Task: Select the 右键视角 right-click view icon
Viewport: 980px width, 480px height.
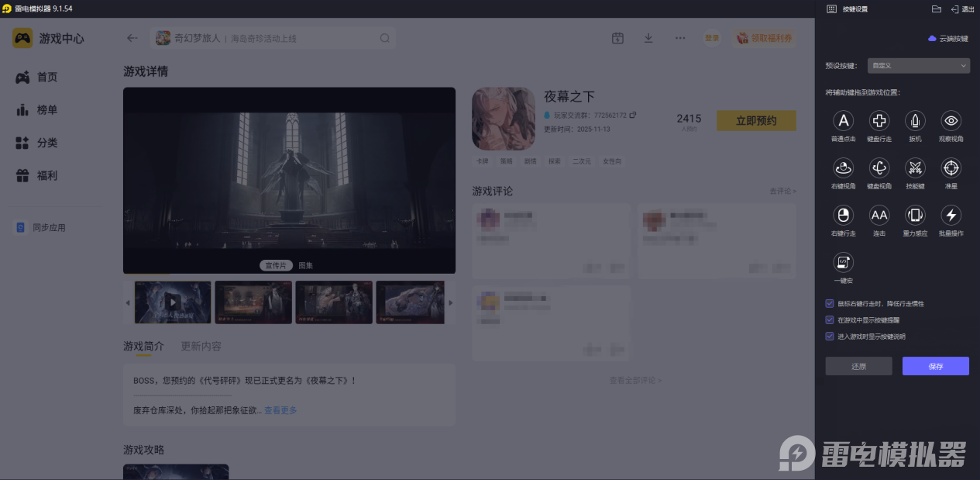Action: click(843, 167)
